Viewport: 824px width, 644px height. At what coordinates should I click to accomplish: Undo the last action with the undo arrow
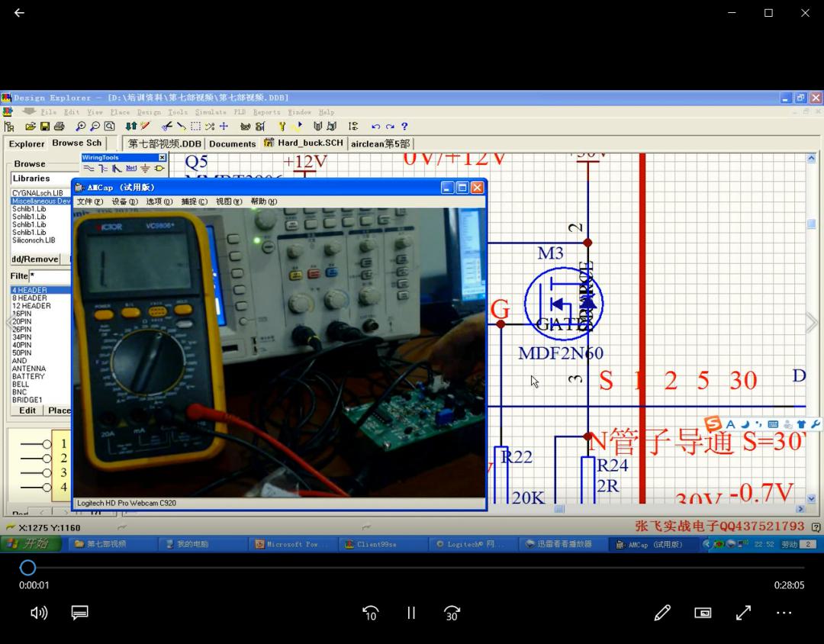(x=375, y=126)
